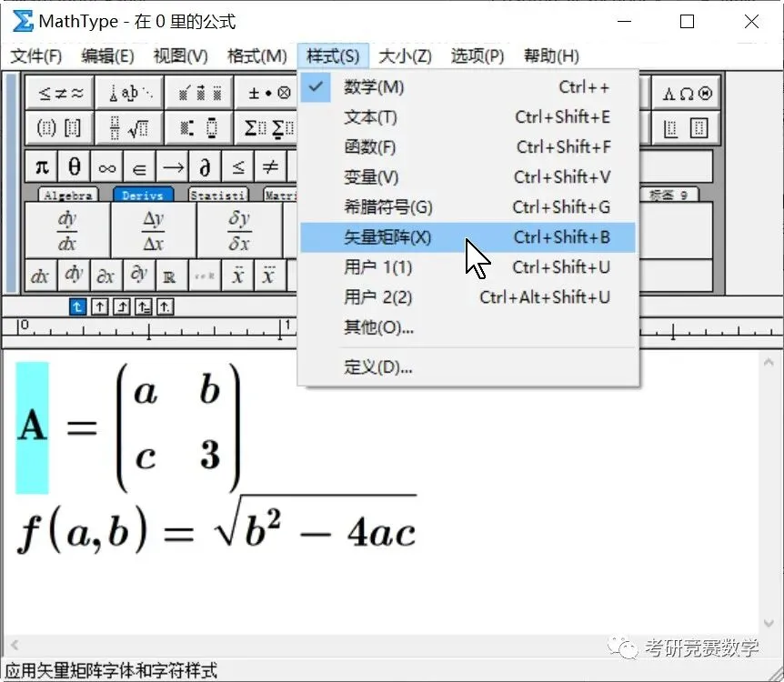Open the 其他(O)... style dialog
The image size is (784, 682).
click(x=468, y=327)
